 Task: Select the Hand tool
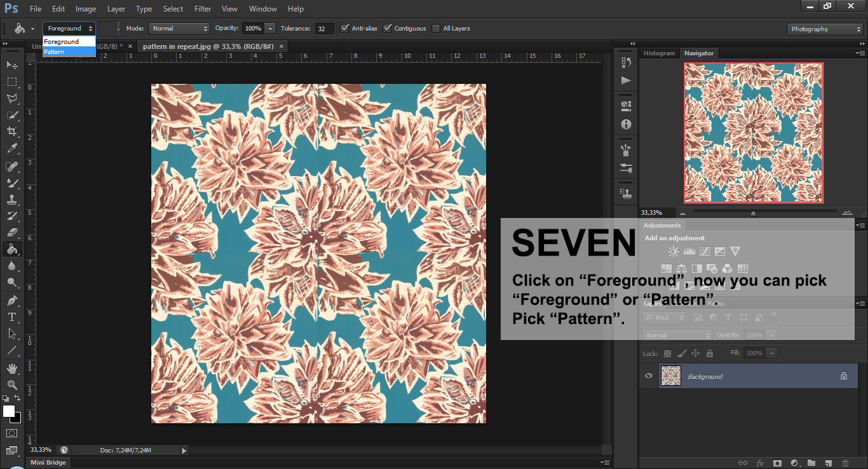[x=12, y=368]
